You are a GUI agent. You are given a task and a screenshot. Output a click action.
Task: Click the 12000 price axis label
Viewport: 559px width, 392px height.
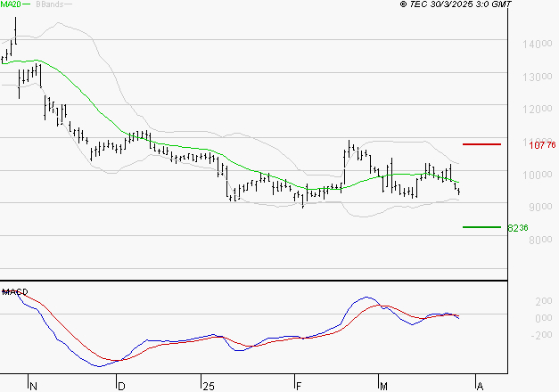tap(538, 109)
